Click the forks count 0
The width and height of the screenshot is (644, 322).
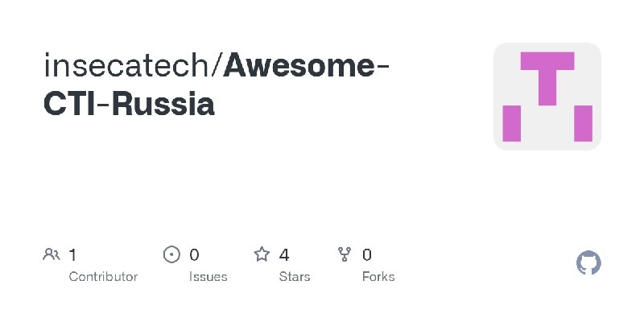[x=367, y=255]
